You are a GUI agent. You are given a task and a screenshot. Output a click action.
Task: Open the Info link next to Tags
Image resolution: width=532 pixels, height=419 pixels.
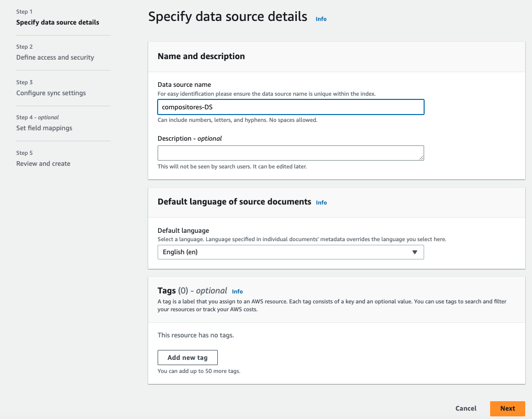pyautogui.click(x=238, y=291)
